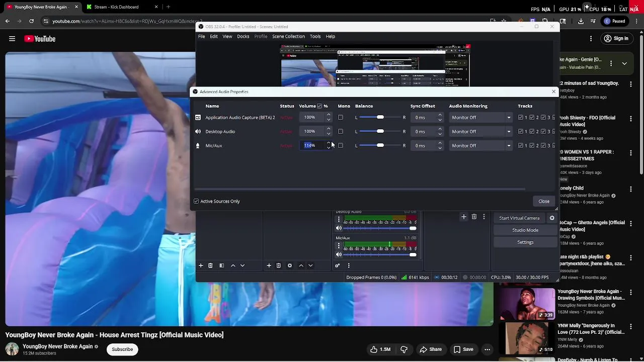
Task: Move source up with the Sources up arrow
Action: 301,265
